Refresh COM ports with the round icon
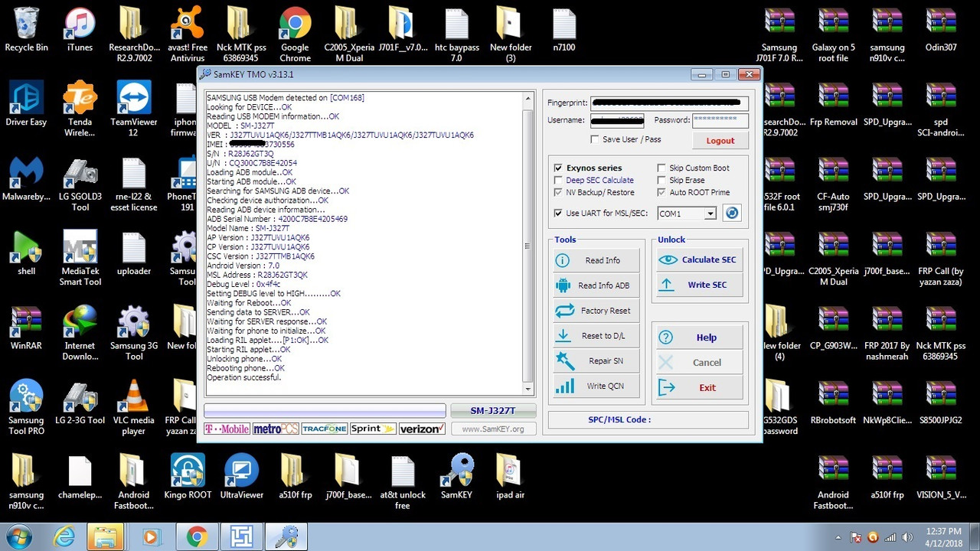 pyautogui.click(x=732, y=214)
